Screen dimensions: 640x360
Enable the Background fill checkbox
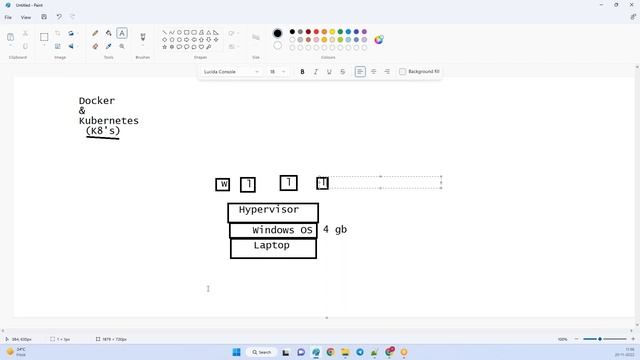point(402,72)
